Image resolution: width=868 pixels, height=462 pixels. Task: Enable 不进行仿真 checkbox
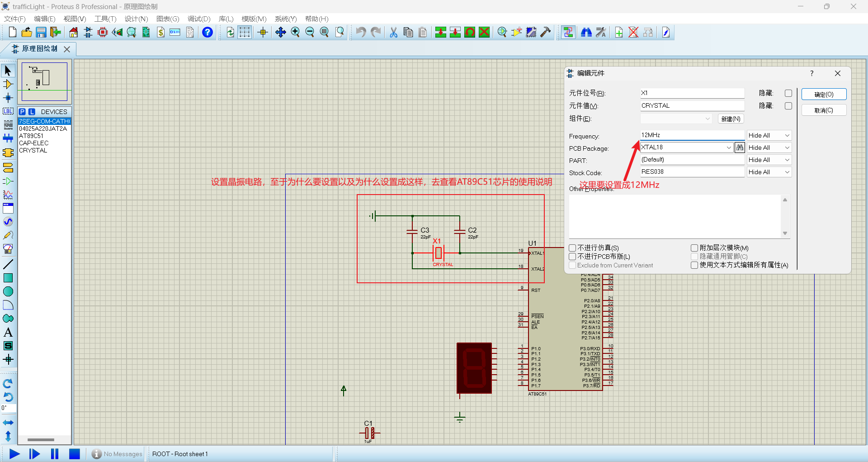pos(572,248)
